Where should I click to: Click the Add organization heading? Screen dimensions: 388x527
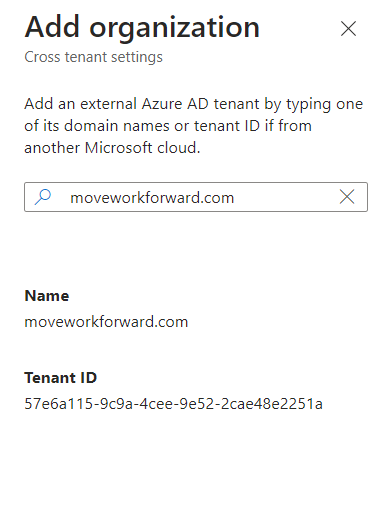142,28
